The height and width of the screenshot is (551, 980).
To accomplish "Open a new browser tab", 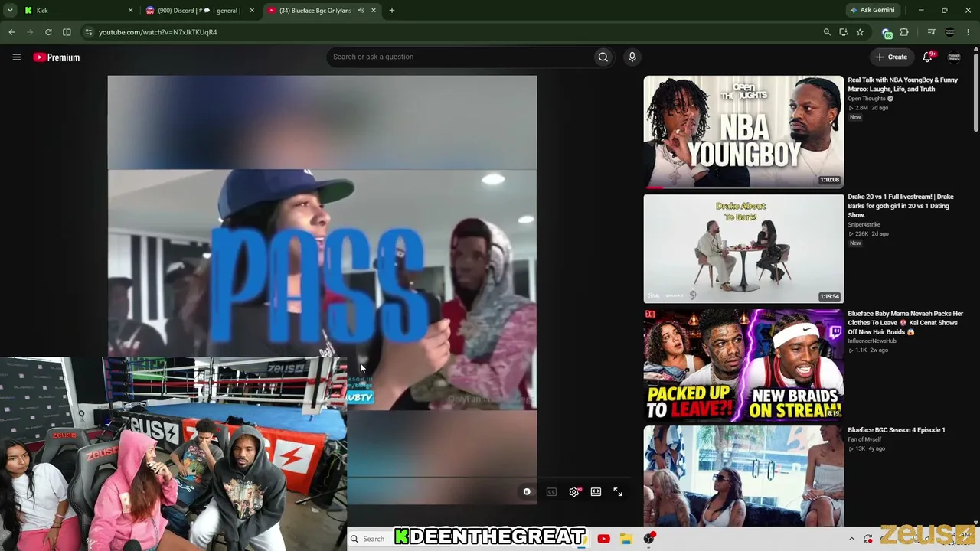I will [x=392, y=11].
